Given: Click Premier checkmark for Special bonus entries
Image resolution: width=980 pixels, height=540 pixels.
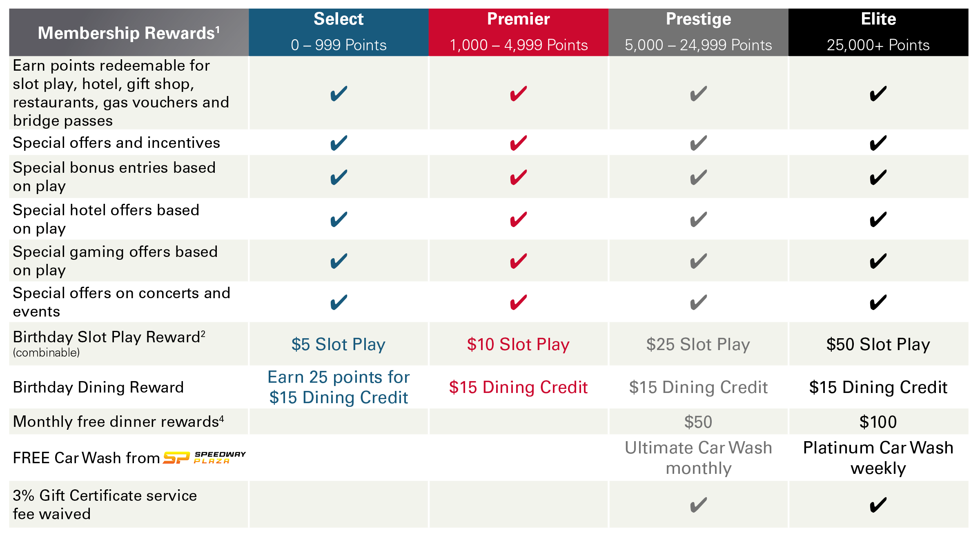Looking at the screenshot, I should click(518, 177).
